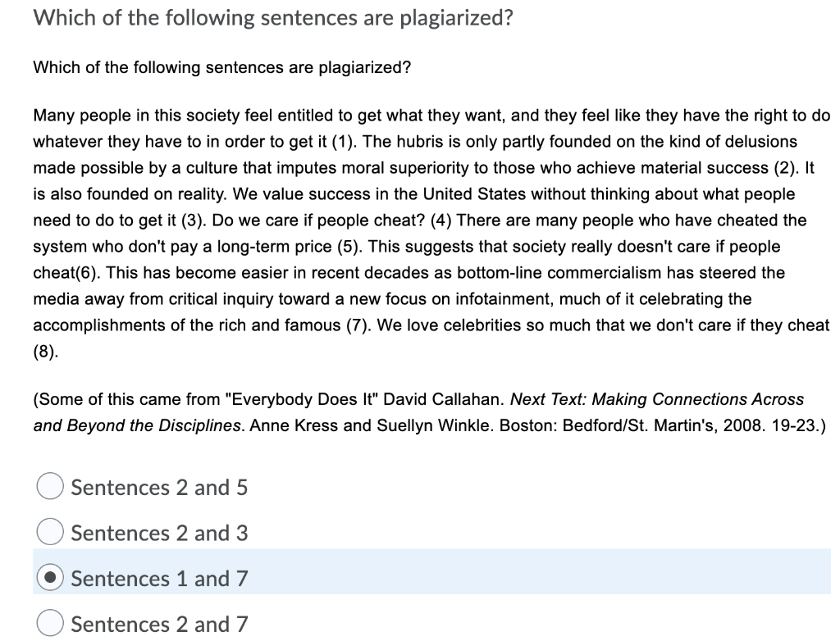
Task: Click the label text 'Sentences 2 and 7'
Action: tap(158, 623)
